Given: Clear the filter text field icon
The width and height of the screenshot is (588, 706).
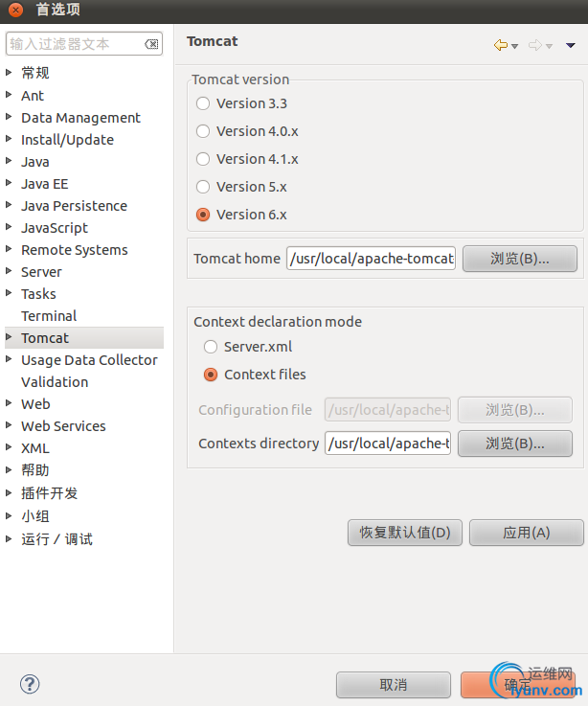Looking at the screenshot, I should [151, 44].
